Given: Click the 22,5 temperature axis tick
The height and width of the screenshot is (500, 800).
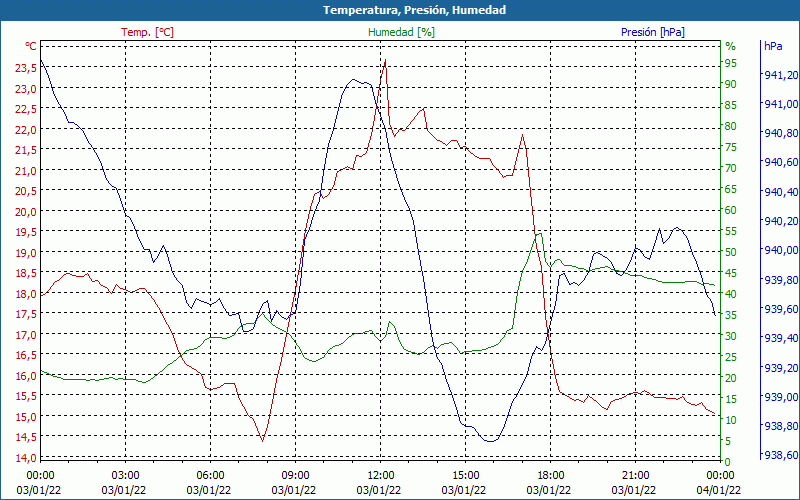Looking at the screenshot, I should (x=26, y=109).
